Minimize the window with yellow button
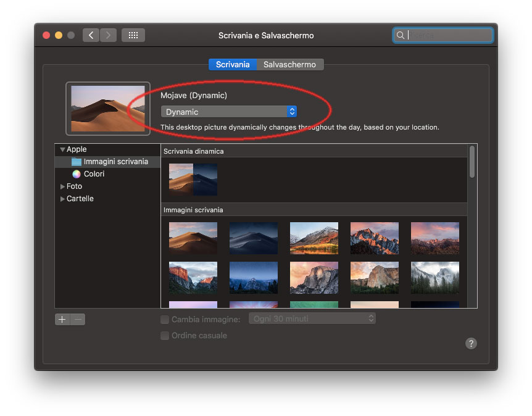This screenshot has height=416, width=532. click(59, 35)
